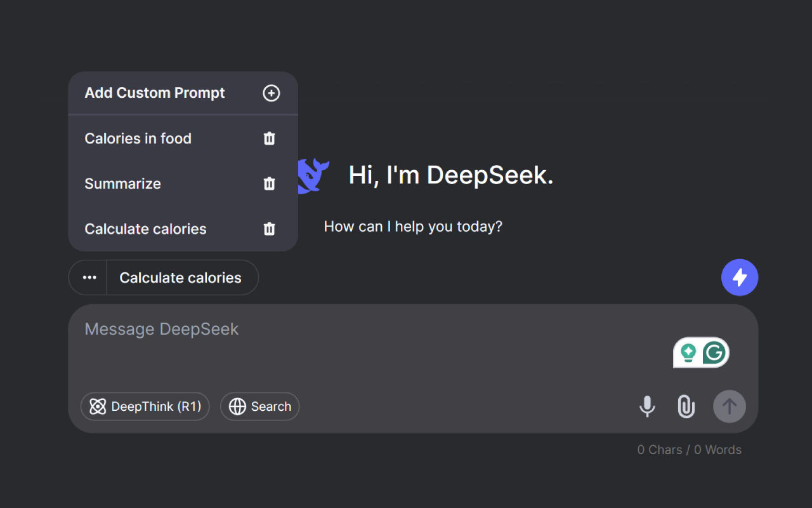Toggle DeepThink (R1) mode
This screenshot has height=508, width=812.
tap(145, 406)
